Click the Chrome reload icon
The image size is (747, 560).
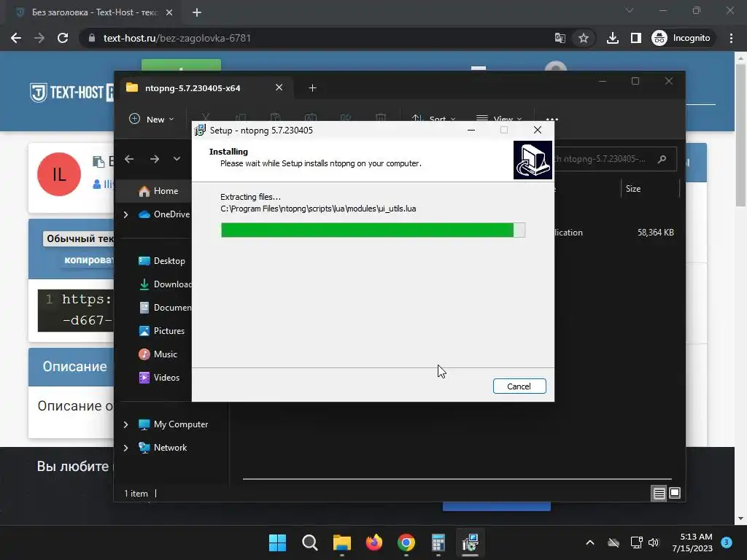[x=63, y=38]
